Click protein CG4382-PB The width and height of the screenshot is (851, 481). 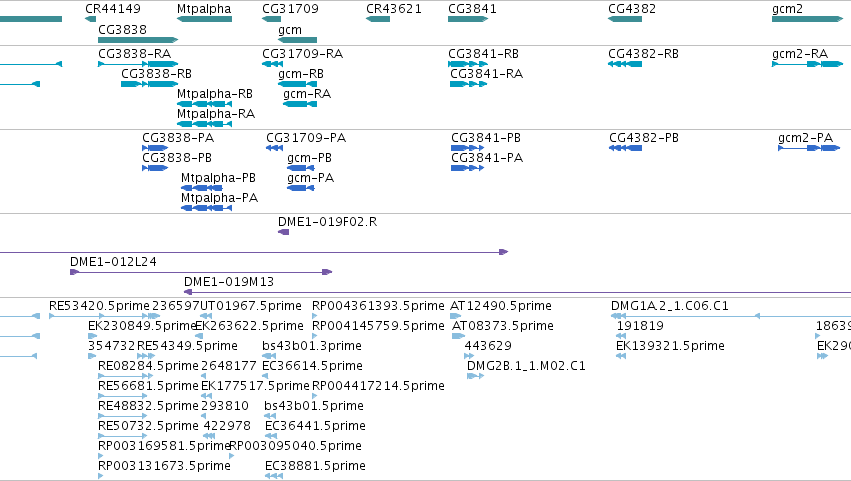coord(644,138)
